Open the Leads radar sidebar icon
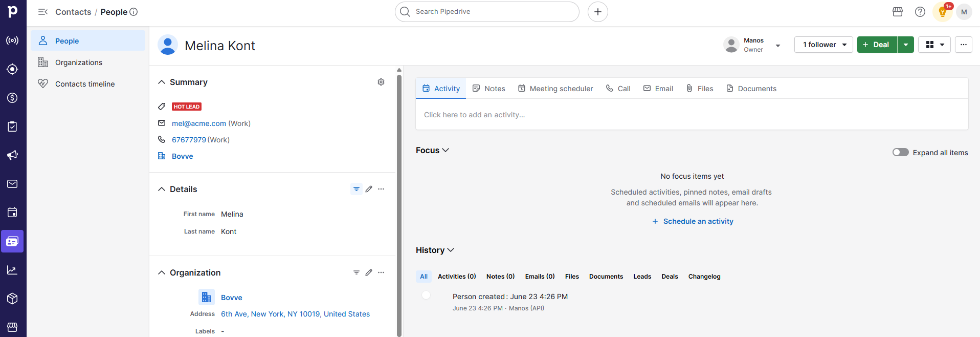 (x=12, y=40)
